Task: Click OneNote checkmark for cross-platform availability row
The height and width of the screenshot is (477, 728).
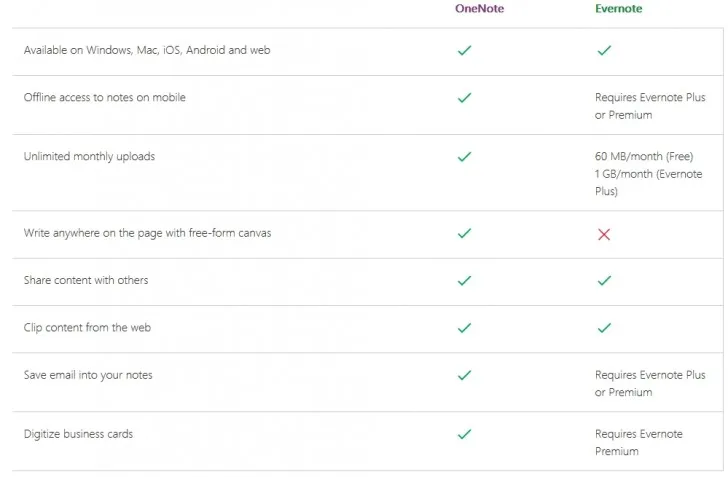Action: pos(464,50)
